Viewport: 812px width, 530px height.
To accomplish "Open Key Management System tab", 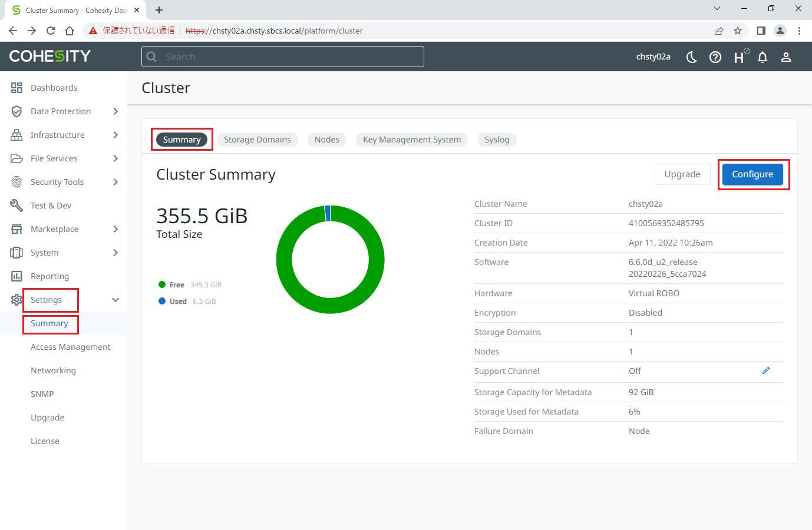I will [412, 140].
